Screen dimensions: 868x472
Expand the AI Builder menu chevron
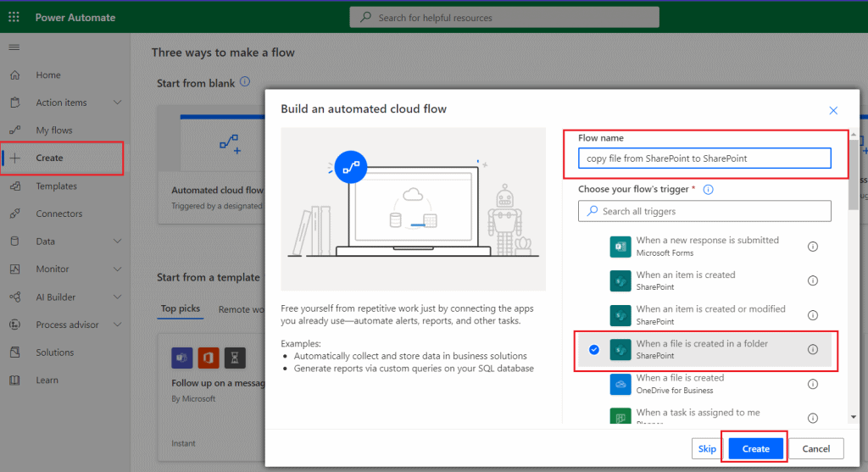click(x=117, y=297)
